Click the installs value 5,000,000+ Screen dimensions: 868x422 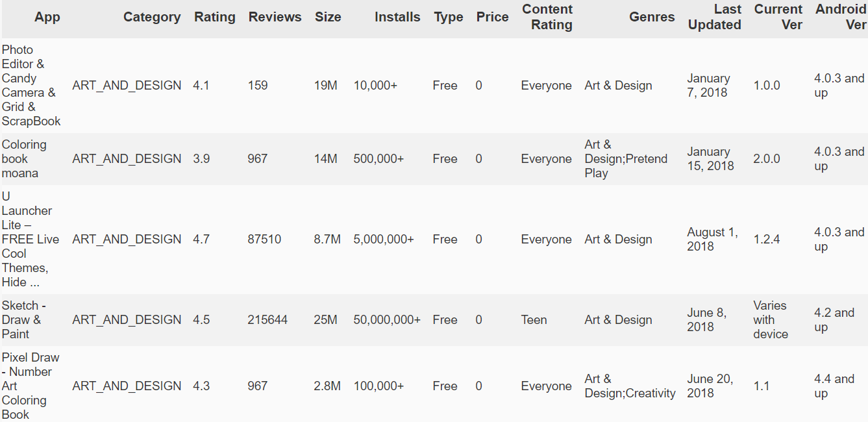384,240
